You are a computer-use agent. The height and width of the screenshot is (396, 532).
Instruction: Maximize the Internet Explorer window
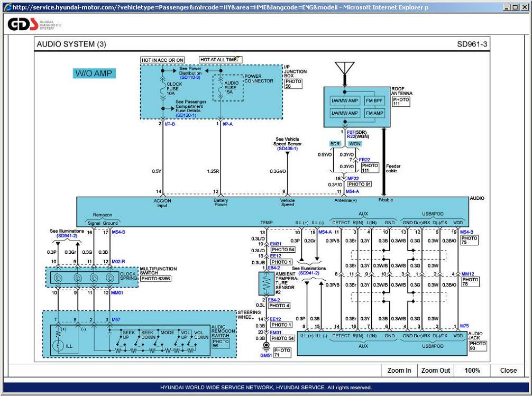pos(515,7)
